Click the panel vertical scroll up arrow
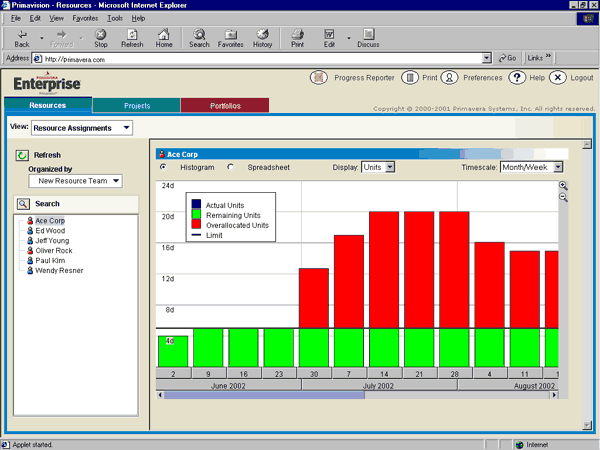Image resolution: width=600 pixels, height=450 pixels. [587, 144]
